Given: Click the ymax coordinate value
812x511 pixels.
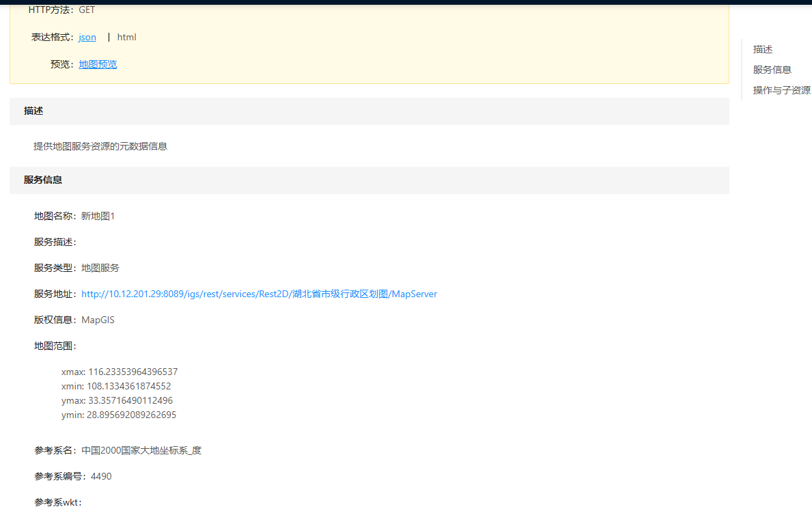Looking at the screenshot, I should coord(130,400).
